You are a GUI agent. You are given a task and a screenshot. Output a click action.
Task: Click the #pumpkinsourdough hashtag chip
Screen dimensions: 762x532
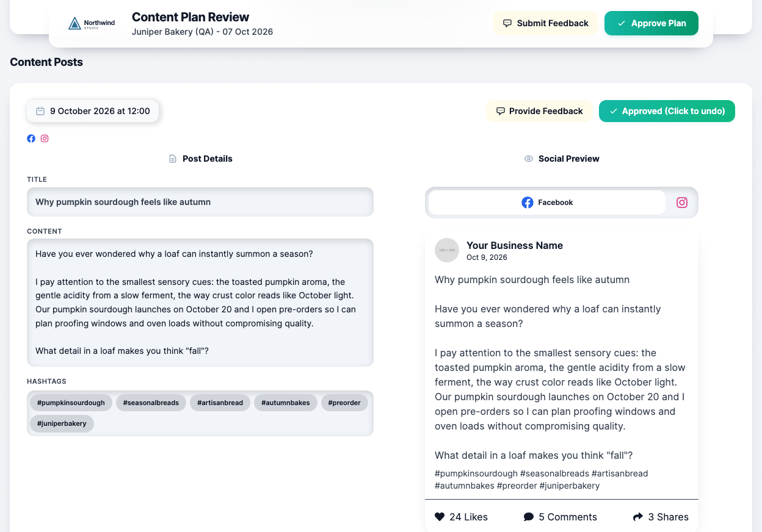71,403
